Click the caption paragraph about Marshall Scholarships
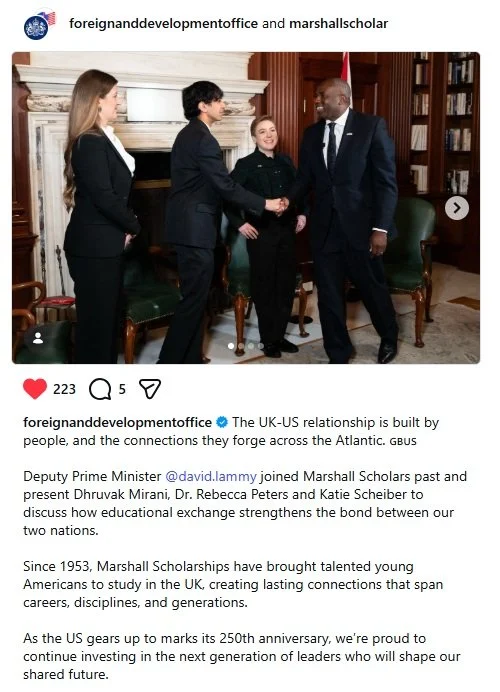 coord(233,584)
